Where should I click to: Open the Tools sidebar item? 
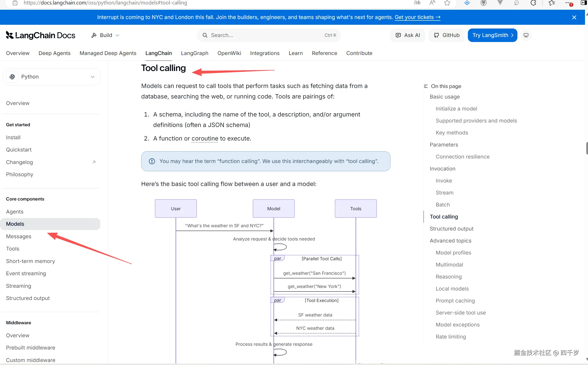13,249
